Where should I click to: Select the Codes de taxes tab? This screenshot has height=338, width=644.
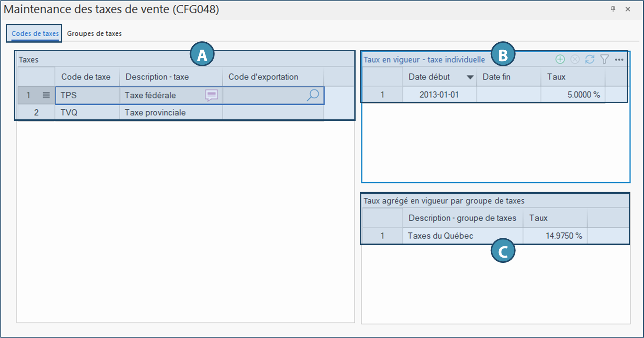tap(35, 34)
